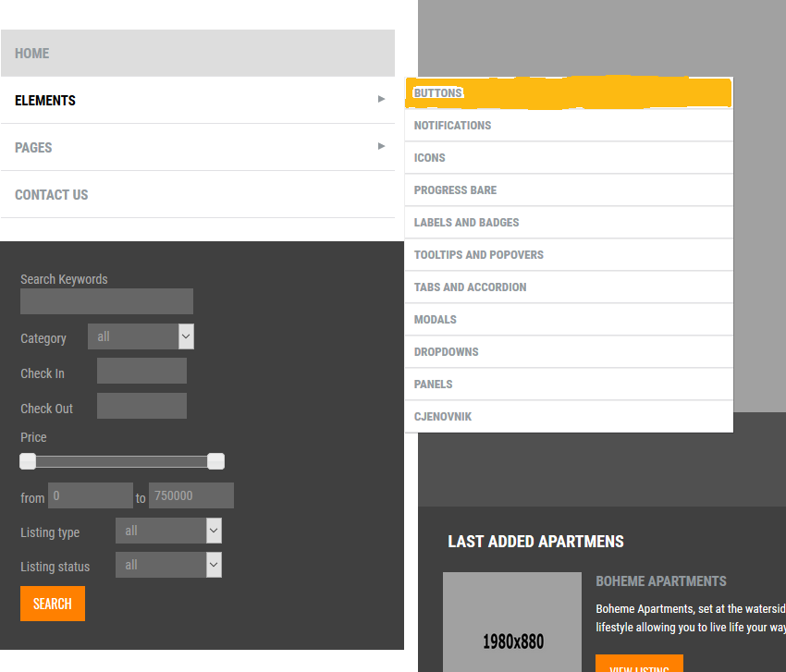Click the left price slider handle
The height and width of the screenshot is (672, 786).
point(28,461)
